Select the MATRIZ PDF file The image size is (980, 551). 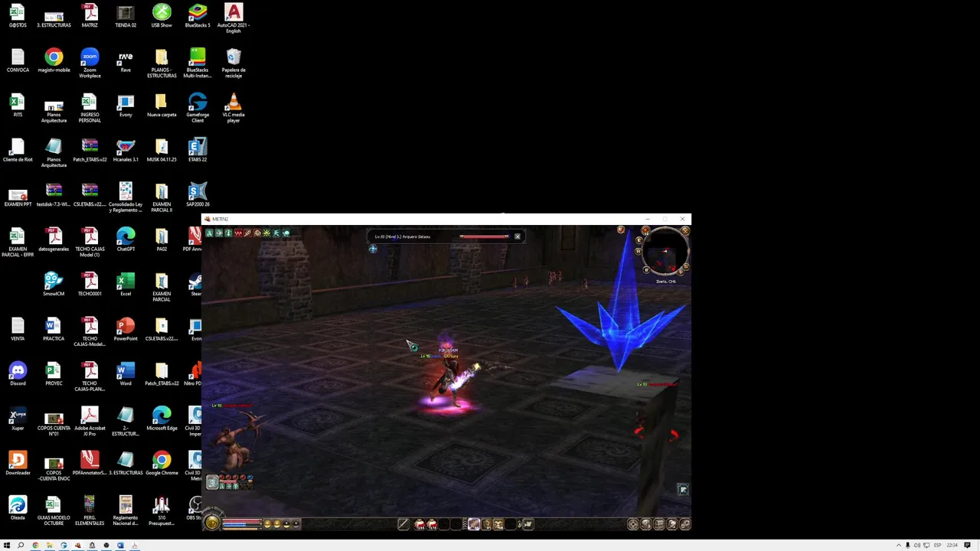90,16
